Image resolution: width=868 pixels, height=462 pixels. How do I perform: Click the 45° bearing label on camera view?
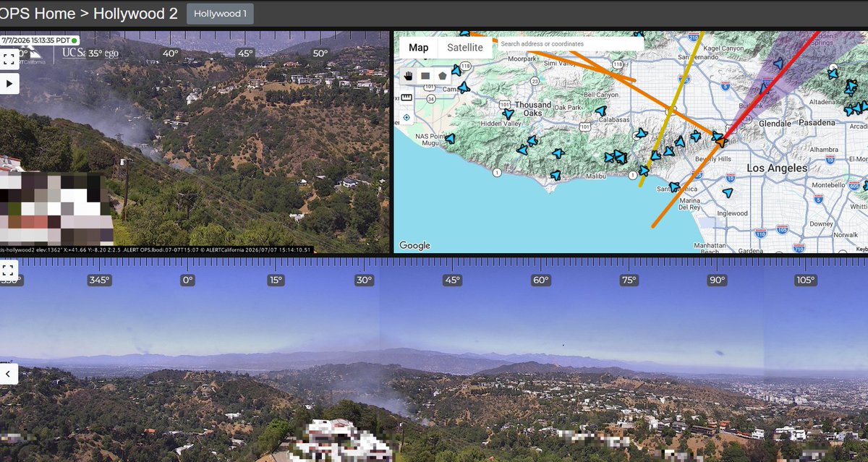coord(245,54)
